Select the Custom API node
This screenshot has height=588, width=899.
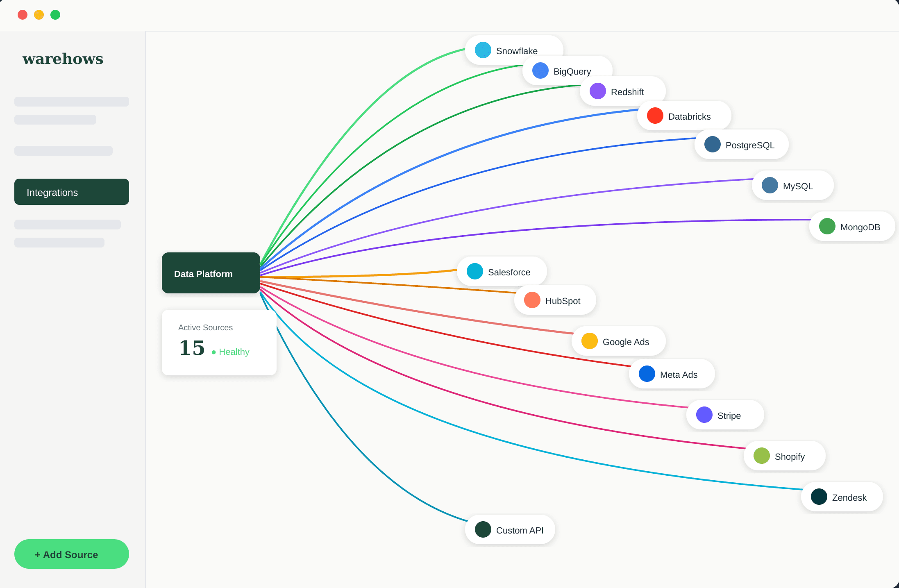point(510,530)
